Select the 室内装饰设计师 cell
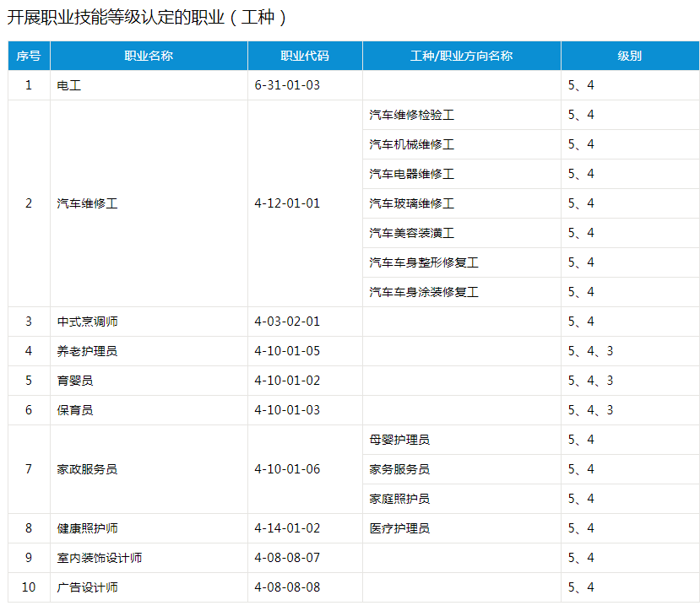Screen dimensions: 700x611 [99, 558]
